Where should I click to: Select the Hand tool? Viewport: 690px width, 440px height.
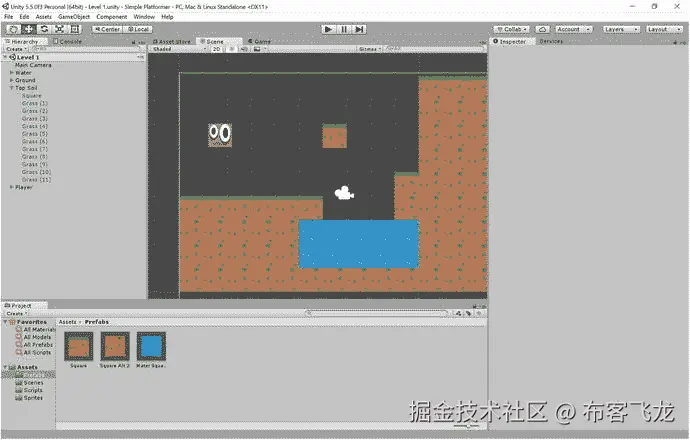point(14,29)
